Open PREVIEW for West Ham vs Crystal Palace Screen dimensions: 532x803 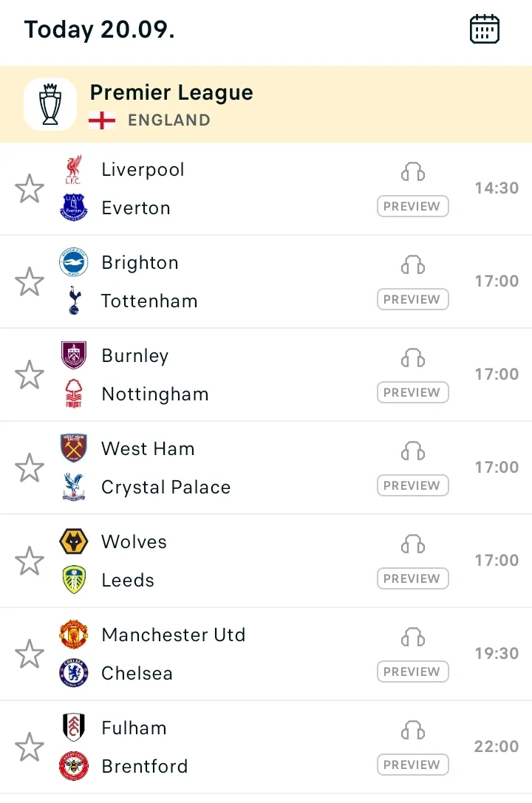click(x=413, y=485)
